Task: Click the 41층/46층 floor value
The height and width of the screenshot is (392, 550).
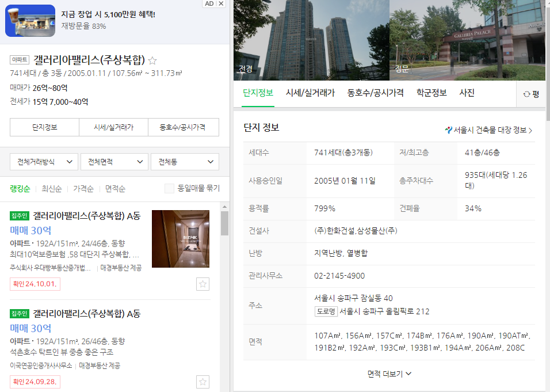Action: coord(482,153)
